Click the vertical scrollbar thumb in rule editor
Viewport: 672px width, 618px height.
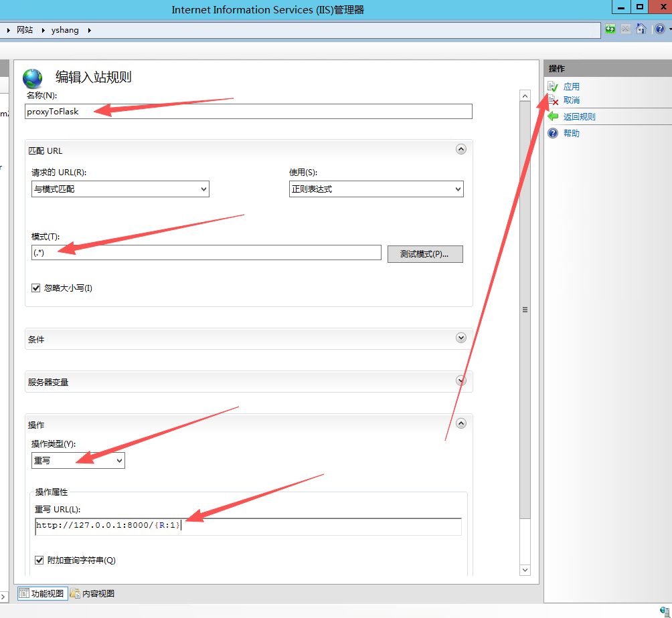(525, 310)
